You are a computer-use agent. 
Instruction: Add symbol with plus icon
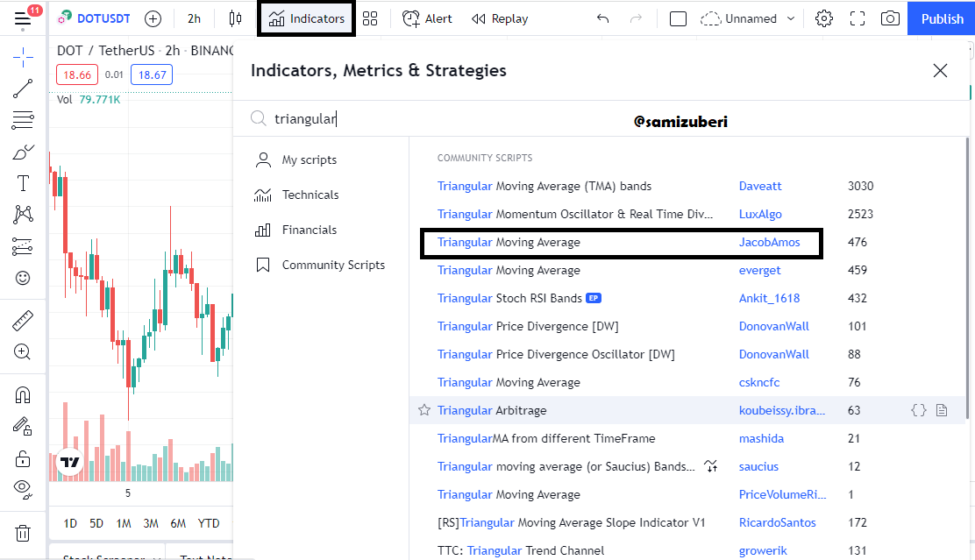coord(153,18)
